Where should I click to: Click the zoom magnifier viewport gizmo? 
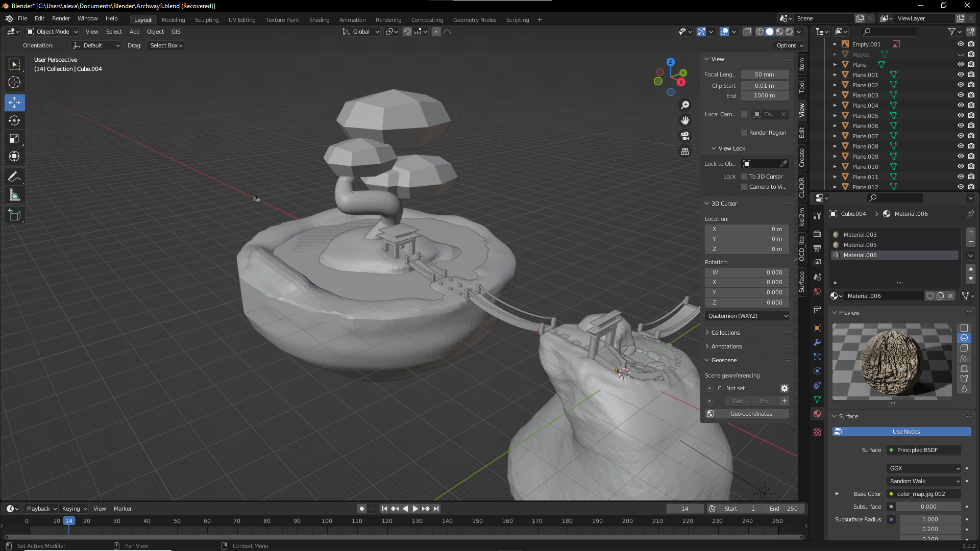(685, 105)
